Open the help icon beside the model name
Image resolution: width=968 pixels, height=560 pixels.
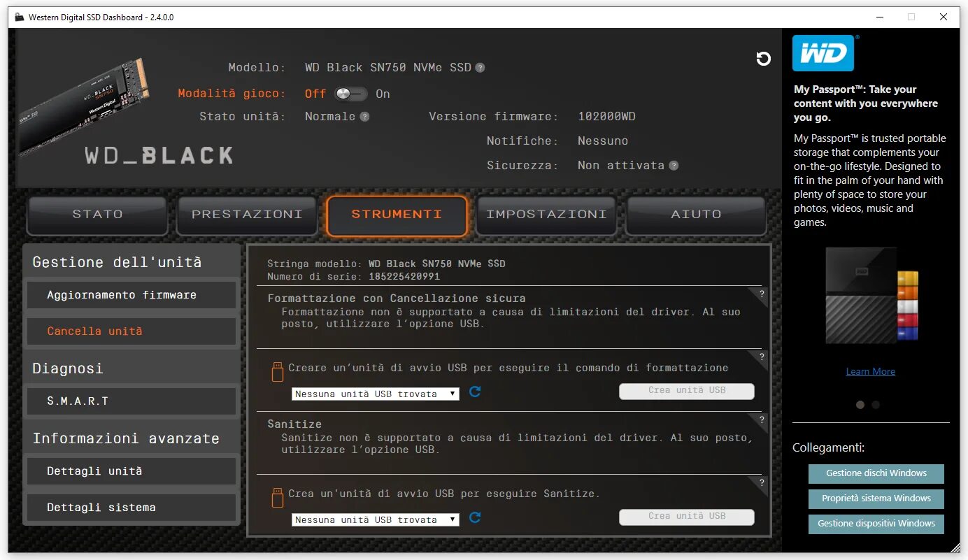[x=480, y=68]
